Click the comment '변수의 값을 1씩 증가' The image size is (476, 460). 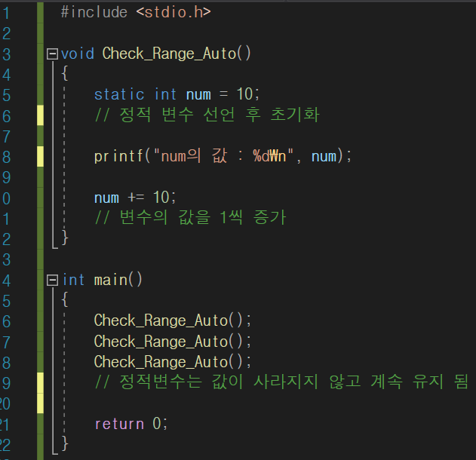190,217
